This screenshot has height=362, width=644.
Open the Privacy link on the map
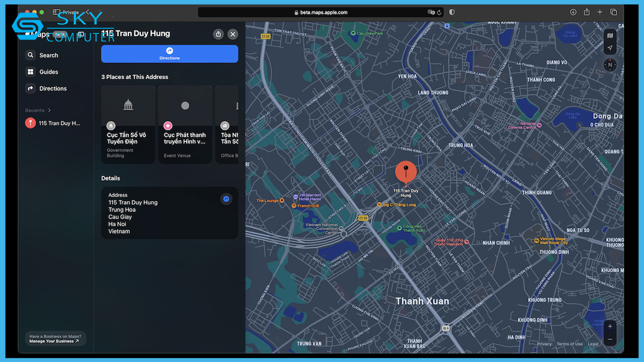pos(544,344)
